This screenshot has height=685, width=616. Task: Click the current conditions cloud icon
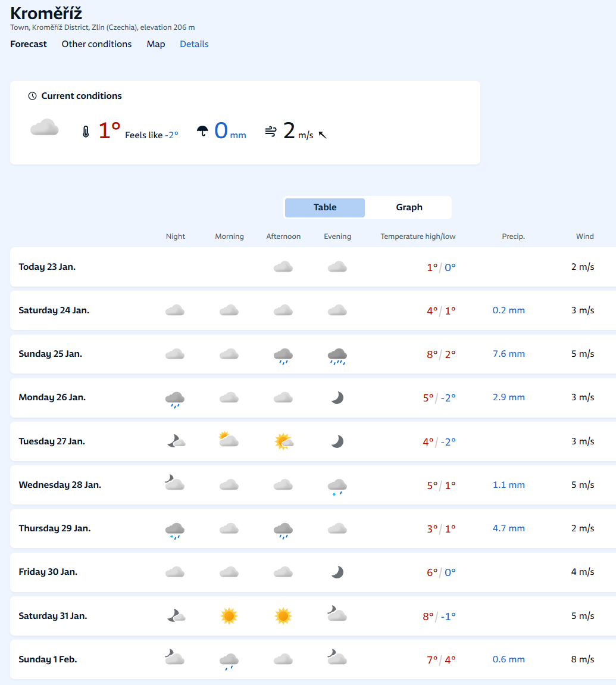tap(45, 128)
